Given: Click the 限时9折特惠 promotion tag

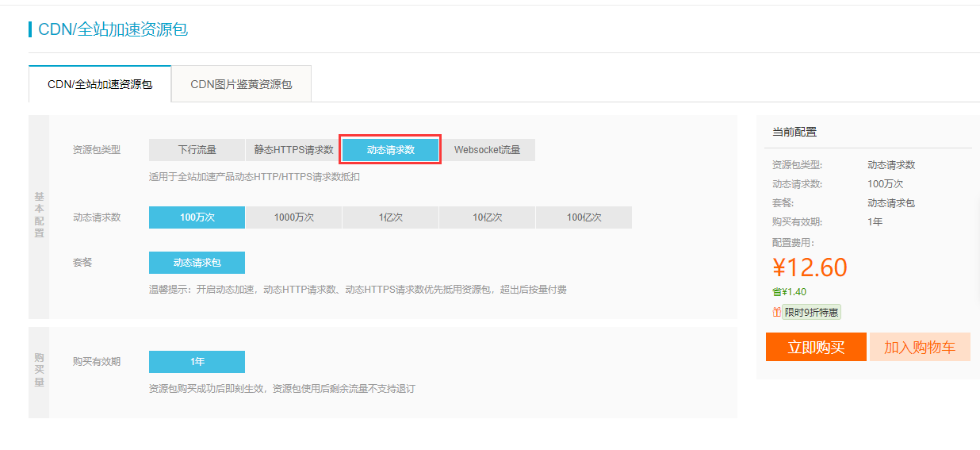Looking at the screenshot, I should pos(812,312).
